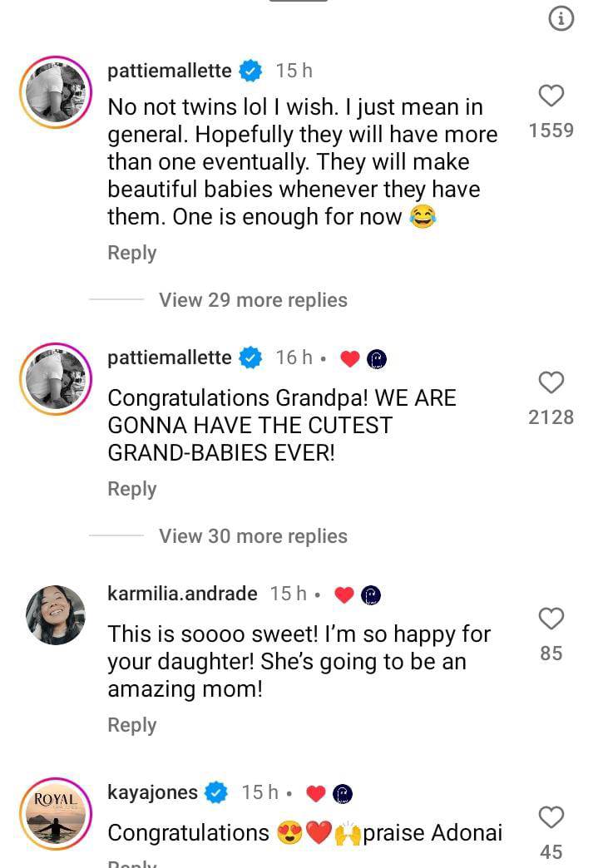Open pattiemallette's avatar on second comment
This screenshot has width=598, height=868.
57,378
